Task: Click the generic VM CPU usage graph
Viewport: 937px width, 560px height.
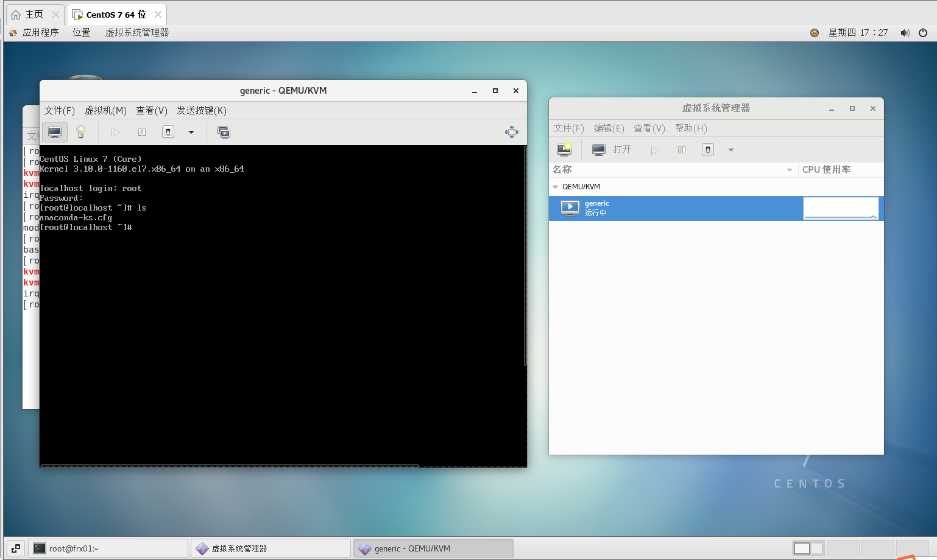Action: coord(841,208)
